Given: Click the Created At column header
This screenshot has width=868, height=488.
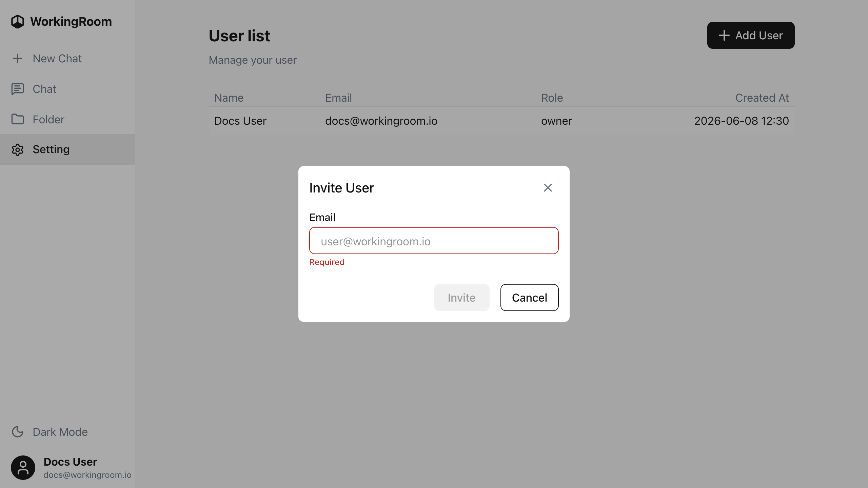Looking at the screenshot, I should pyautogui.click(x=762, y=98).
